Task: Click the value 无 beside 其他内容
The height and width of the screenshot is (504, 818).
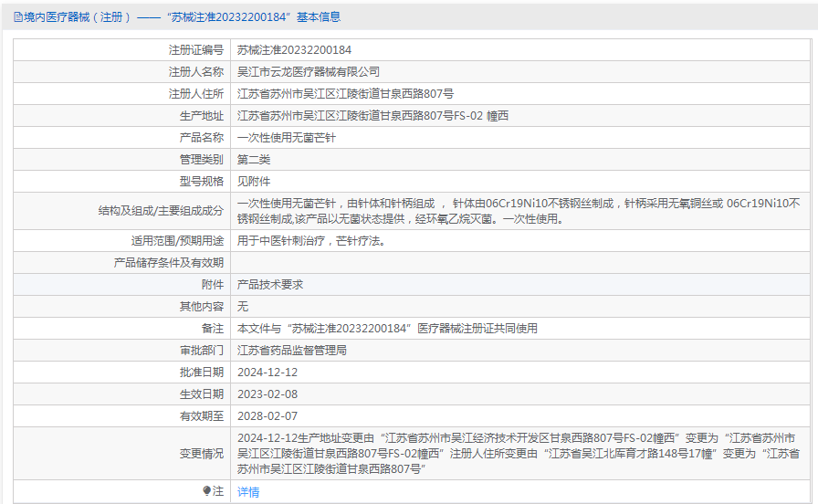Action: click(243, 307)
